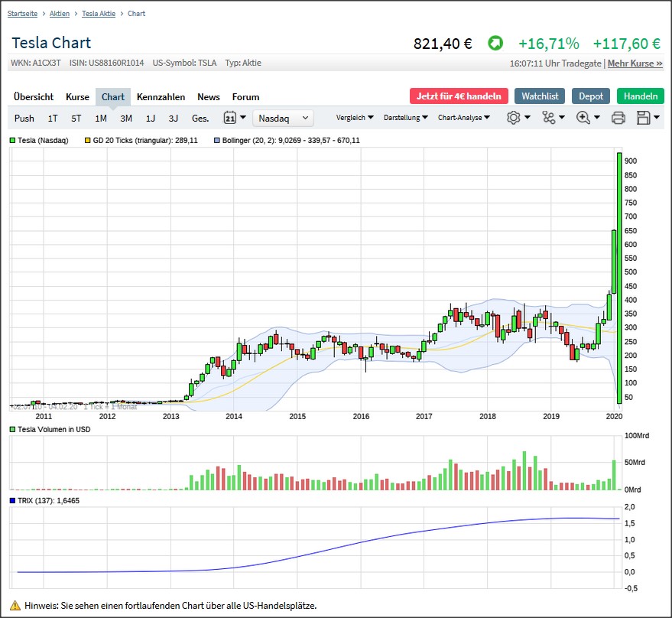Viewport: 672px width, 618px height.
Task: Open the Nasdaq exchange dropdown
Action: point(283,118)
